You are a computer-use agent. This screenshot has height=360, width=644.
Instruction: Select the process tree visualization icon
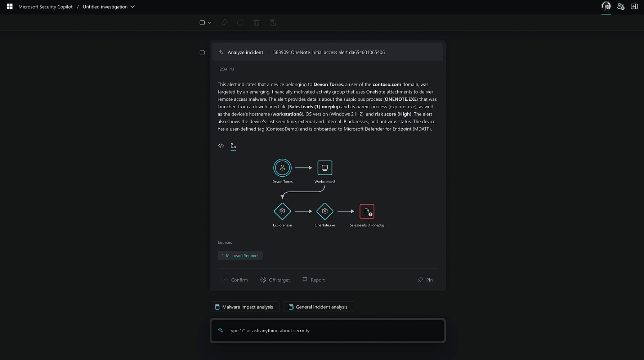(x=233, y=146)
